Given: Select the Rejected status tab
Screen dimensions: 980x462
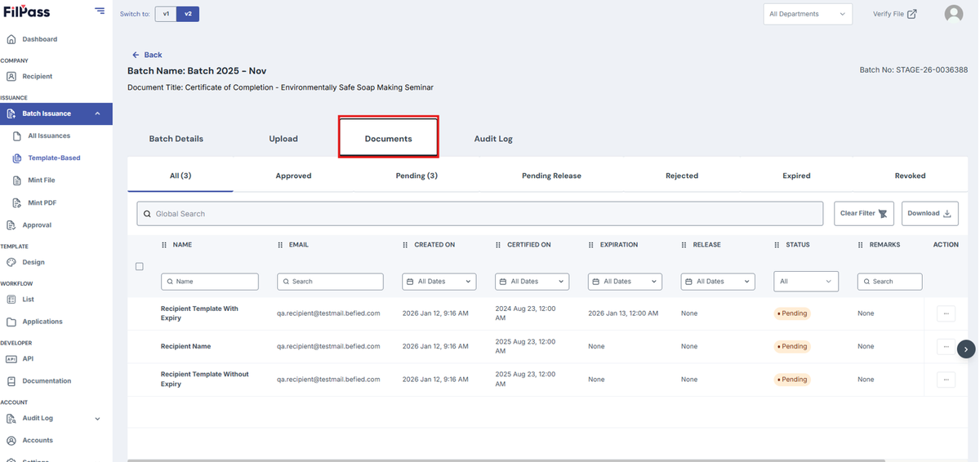Looking at the screenshot, I should point(682,175).
